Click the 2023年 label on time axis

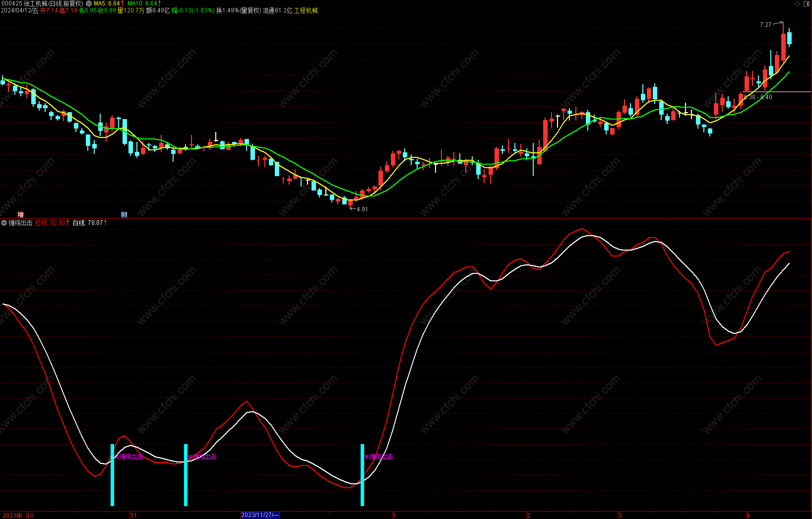(x=12, y=515)
